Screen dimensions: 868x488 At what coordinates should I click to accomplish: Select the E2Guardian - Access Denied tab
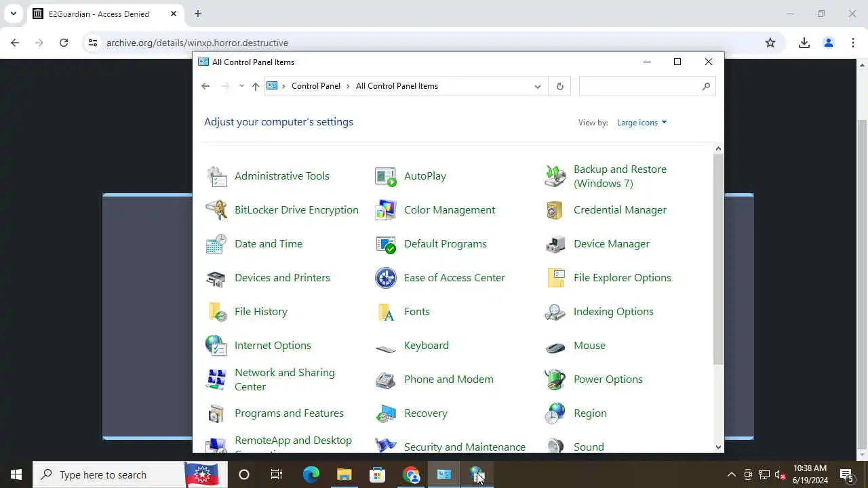coord(105,14)
